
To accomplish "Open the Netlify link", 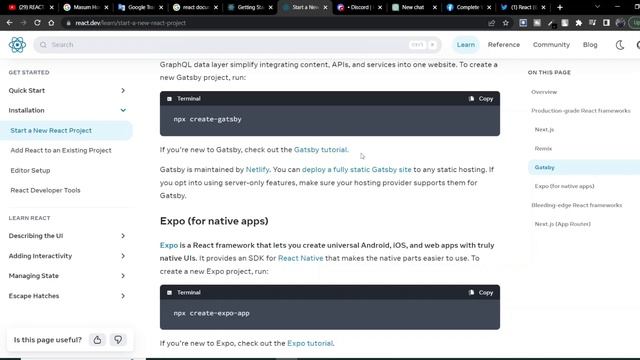I will (257, 169).
